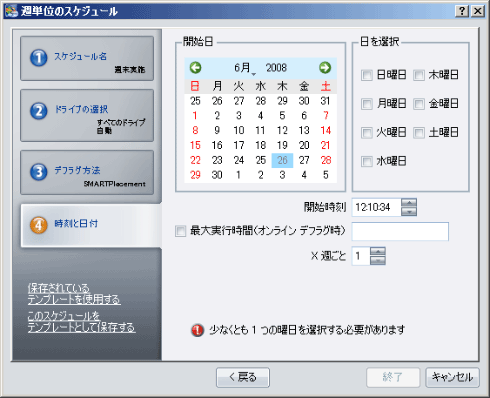Viewport: 490px width, 398px height.
Task: Select June 17 in calendar
Action: (x=239, y=145)
